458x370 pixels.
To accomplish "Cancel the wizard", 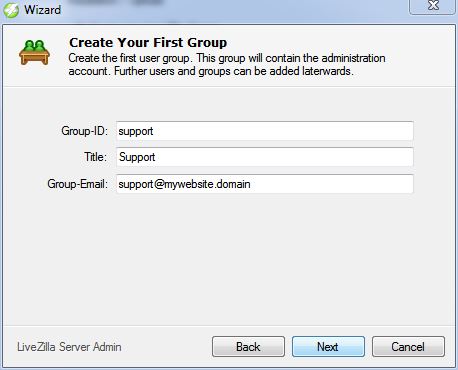I will 408,347.
